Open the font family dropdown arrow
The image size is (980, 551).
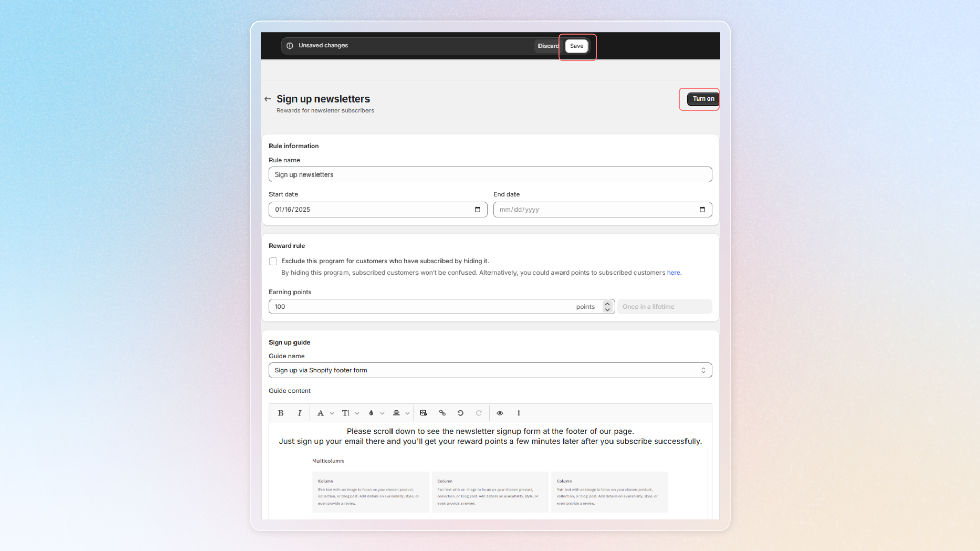(x=332, y=413)
